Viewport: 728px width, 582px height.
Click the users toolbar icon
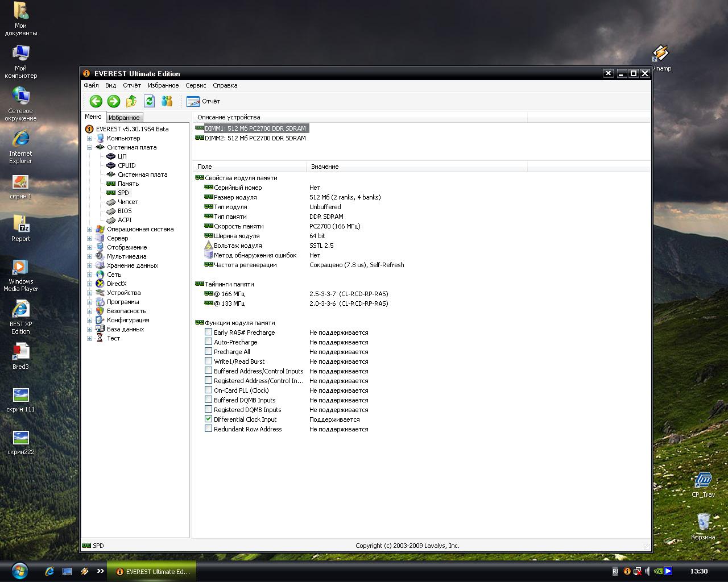pos(167,101)
